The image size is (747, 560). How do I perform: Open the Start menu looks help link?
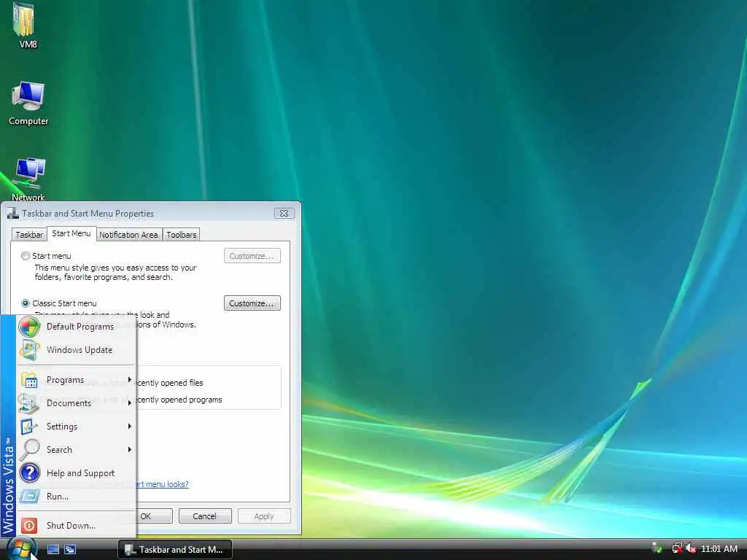[x=163, y=484]
